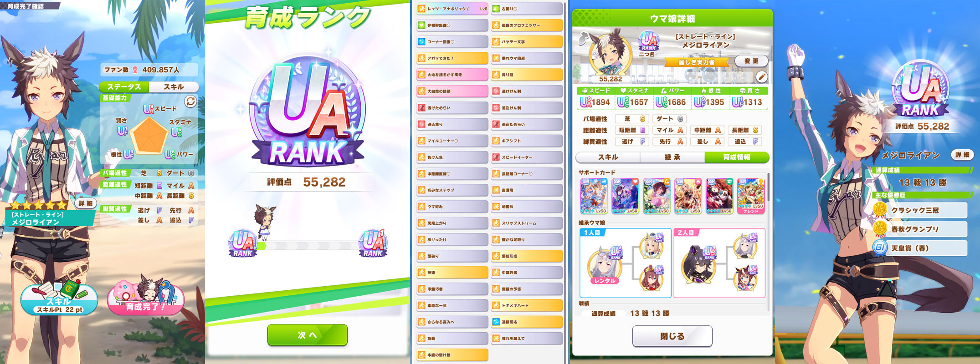980x364 pixels.
Task: Click 詳細 button next to メジロライアン name
Action: [962, 155]
